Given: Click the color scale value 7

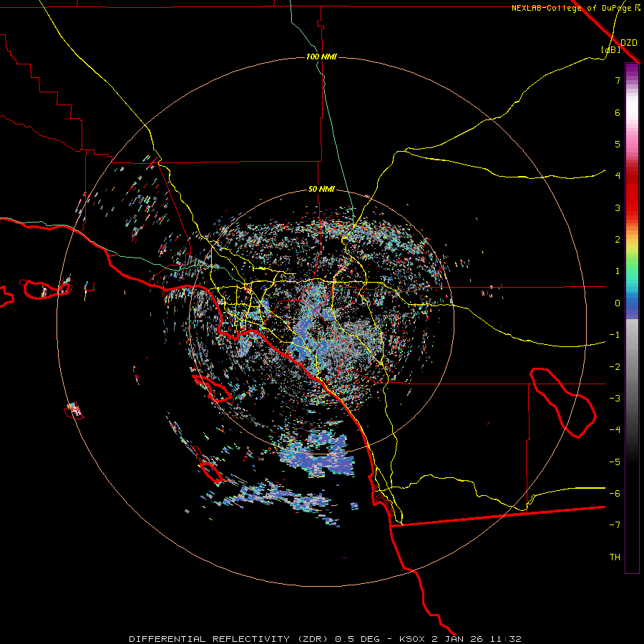Looking at the screenshot, I should (x=618, y=80).
